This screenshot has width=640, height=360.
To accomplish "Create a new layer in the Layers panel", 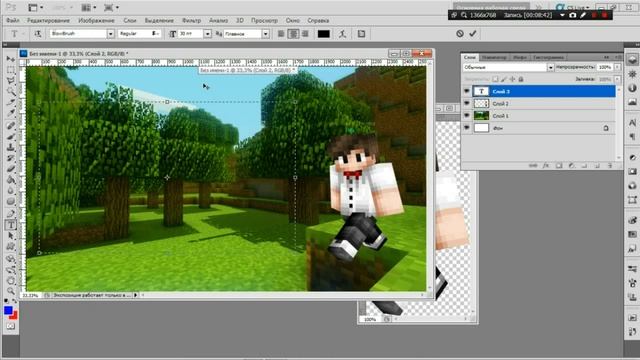I will click(x=597, y=166).
